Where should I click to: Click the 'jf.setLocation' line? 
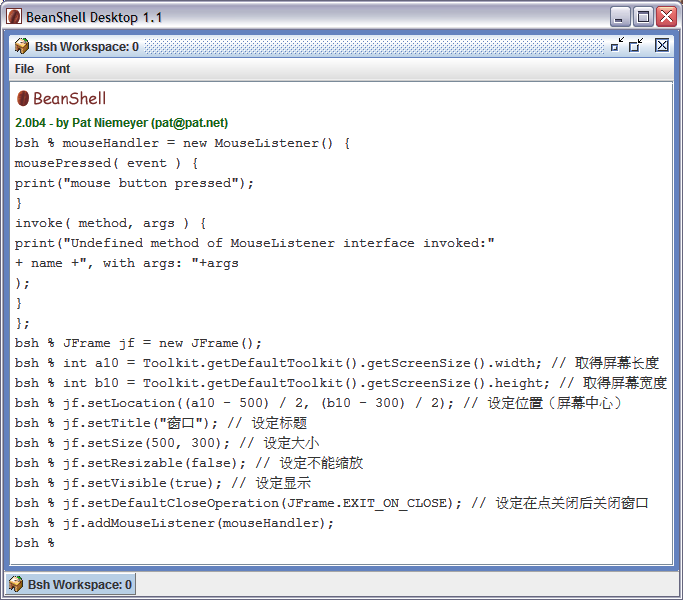(318, 403)
